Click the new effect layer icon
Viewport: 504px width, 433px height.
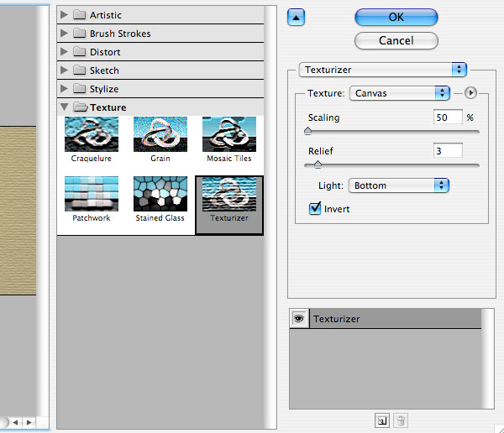[382, 420]
